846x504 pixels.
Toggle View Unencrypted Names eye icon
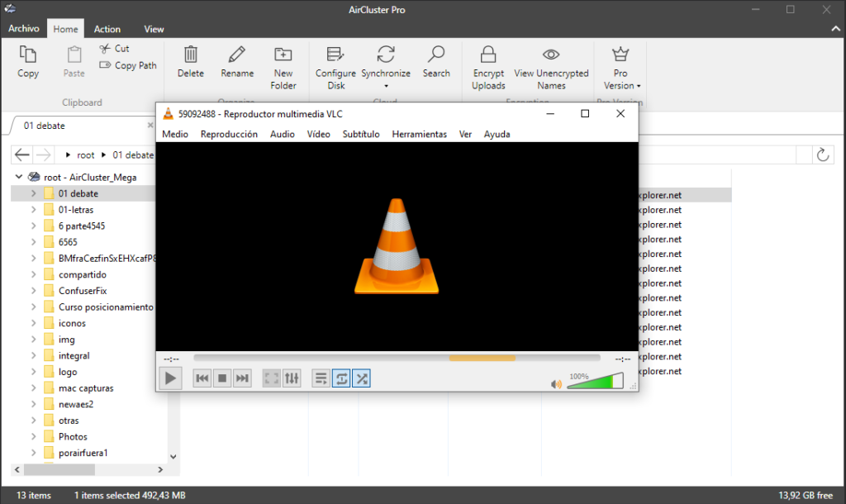click(551, 55)
